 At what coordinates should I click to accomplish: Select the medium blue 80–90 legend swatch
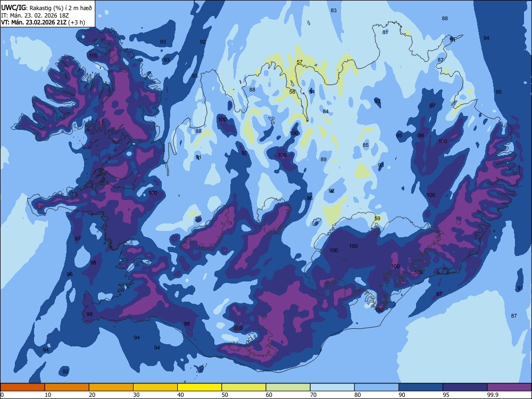(x=376, y=387)
